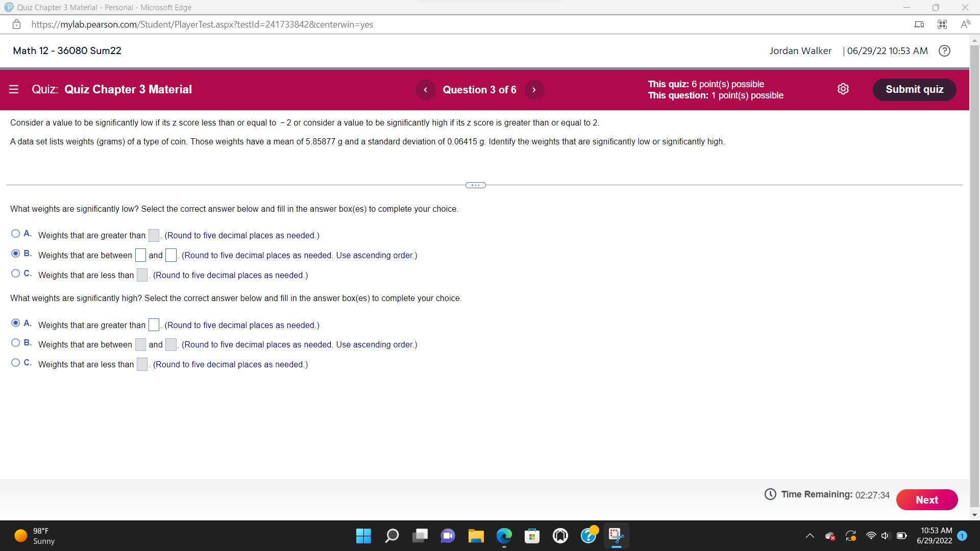Click the Read Aloud icon in the browser toolbar

click(x=966, y=24)
